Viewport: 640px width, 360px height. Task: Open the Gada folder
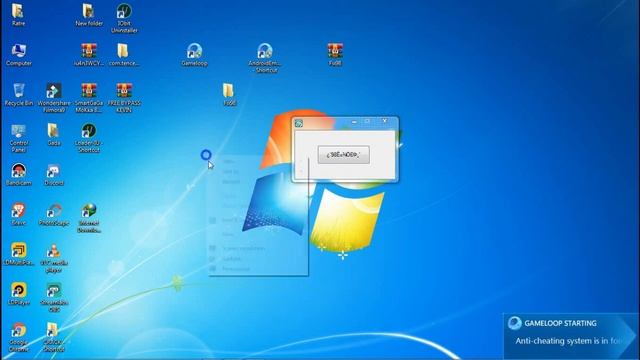(53, 135)
